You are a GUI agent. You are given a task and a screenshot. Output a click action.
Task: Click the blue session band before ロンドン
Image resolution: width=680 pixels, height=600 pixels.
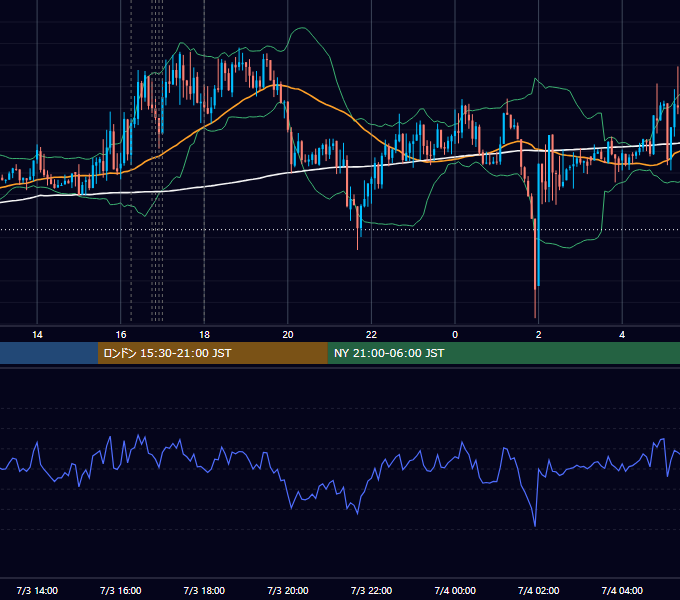[49, 353]
